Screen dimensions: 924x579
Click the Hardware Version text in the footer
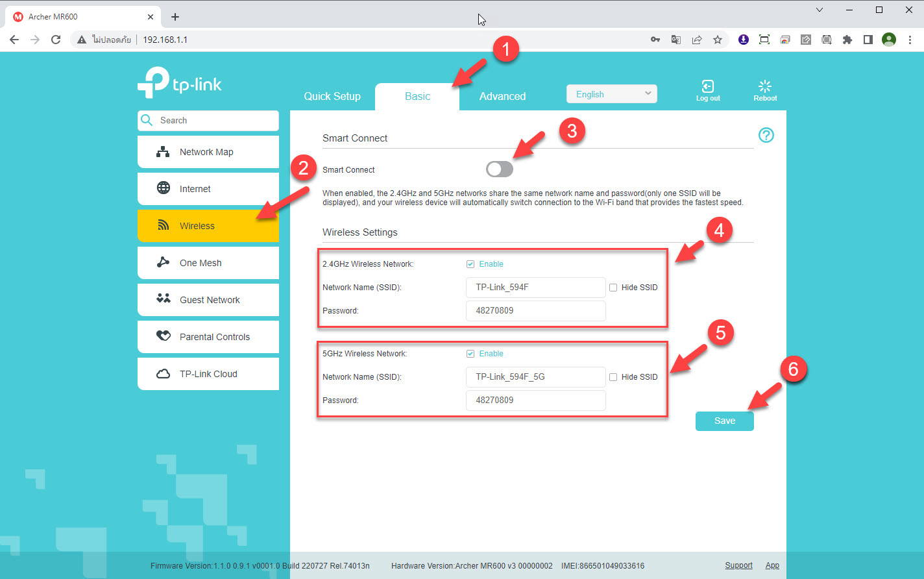pos(472,566)
